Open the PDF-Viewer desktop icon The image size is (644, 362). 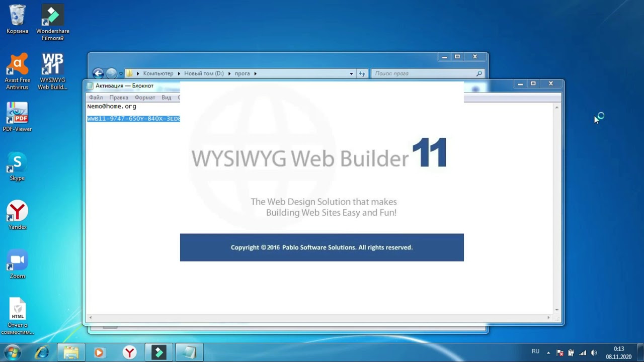click(x=17, y=117)
